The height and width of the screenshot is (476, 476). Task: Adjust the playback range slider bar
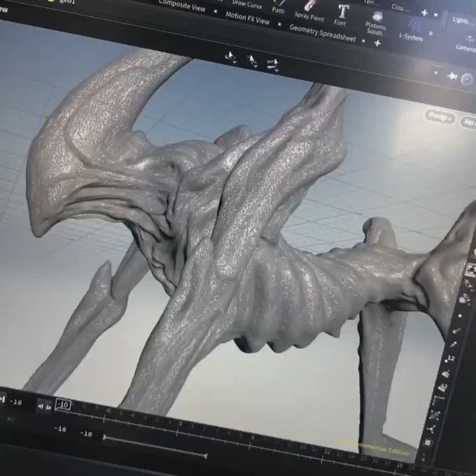pyautogui.click(x=155, y=447)
